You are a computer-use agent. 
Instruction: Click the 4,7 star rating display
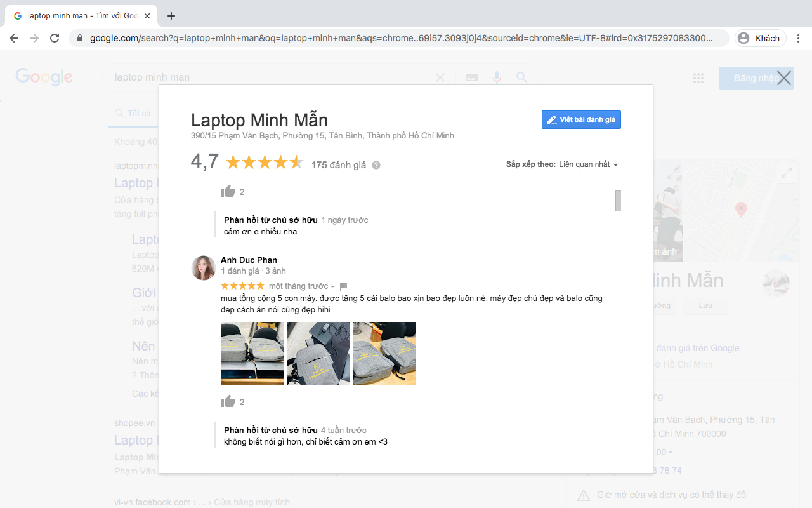247,162
